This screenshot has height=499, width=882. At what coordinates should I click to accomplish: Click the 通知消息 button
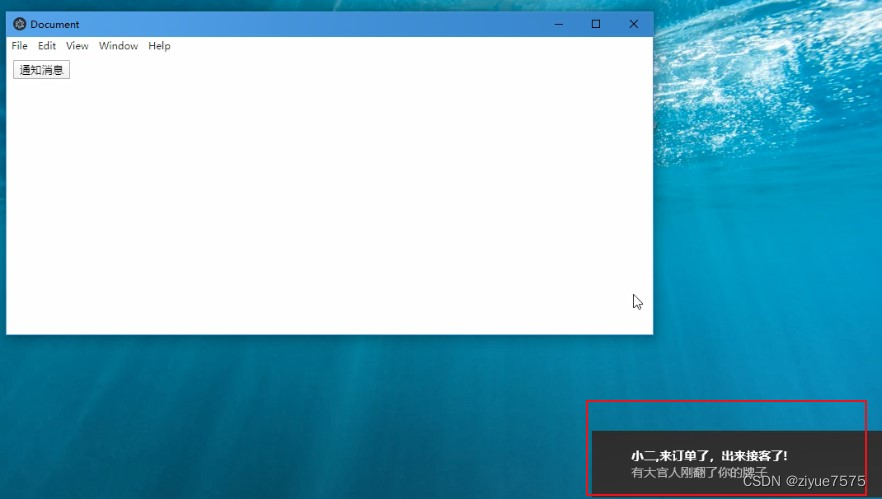pos(42,70)
